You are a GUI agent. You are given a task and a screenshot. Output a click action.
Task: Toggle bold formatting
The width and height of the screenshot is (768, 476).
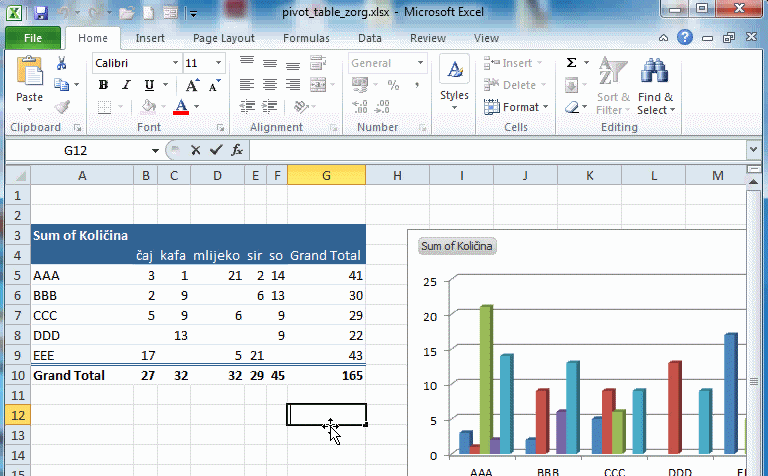pos(103,85)
